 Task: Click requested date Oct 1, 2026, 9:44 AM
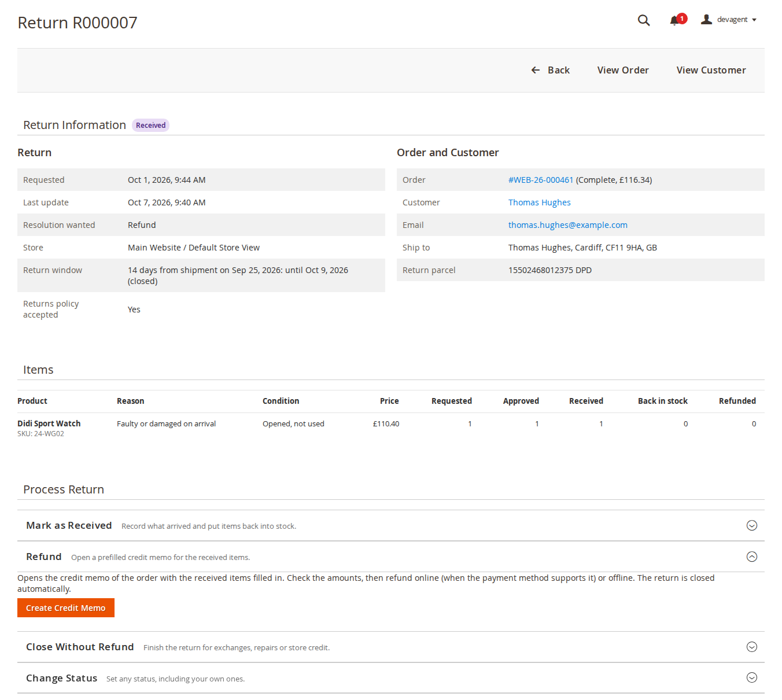tap(167, 180)
